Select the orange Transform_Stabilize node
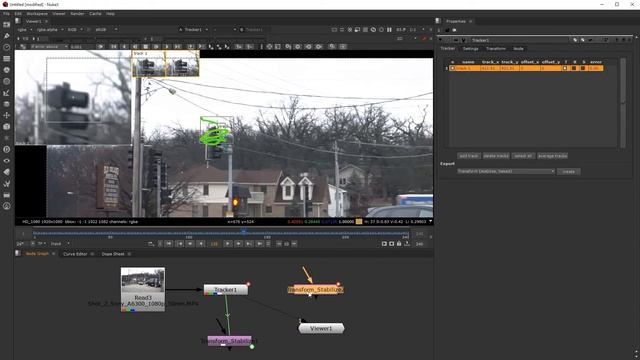Screen dimensions: 640x360 [316, 290]
